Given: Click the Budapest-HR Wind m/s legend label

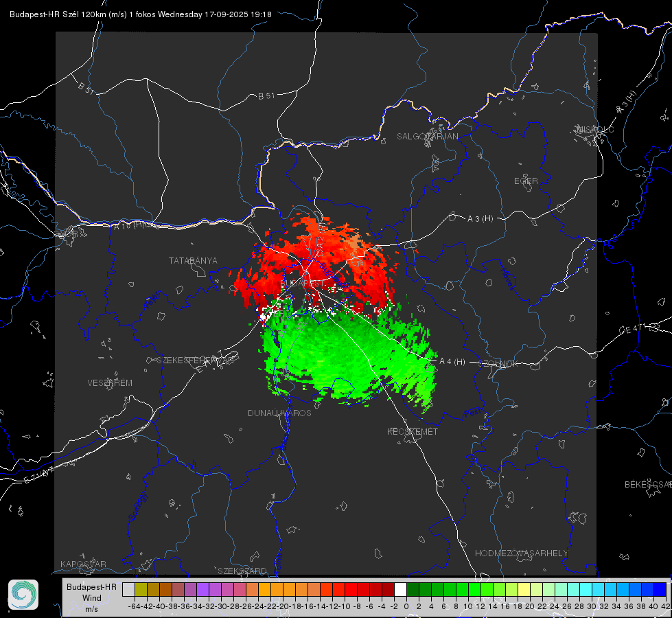Looking at the screenshot, I should point(91,597).
